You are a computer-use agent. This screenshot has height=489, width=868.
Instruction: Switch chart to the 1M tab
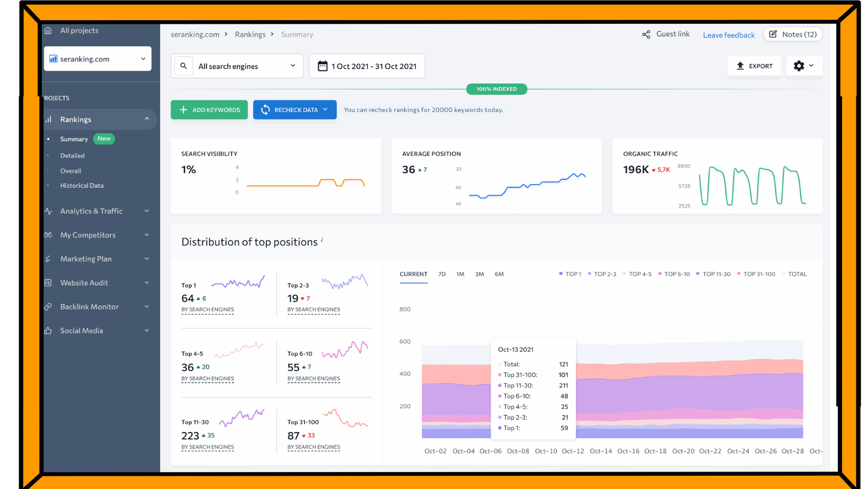click(460, 274)
